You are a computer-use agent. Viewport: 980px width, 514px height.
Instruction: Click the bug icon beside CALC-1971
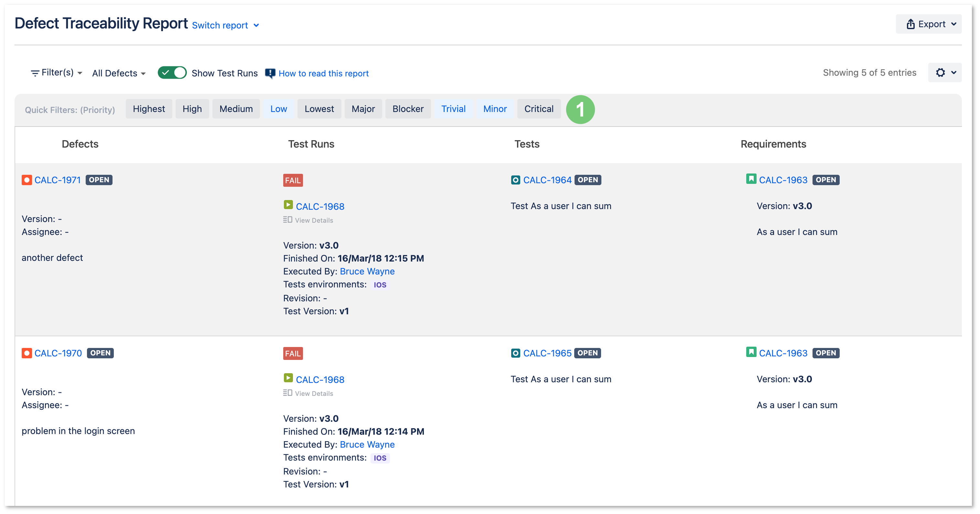click(x=27, y=180)
